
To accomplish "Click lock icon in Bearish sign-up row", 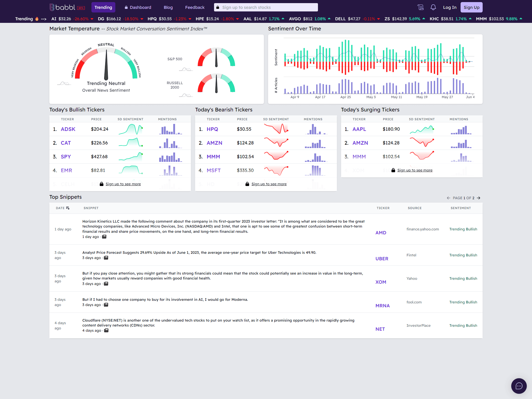I will point(247,184).
